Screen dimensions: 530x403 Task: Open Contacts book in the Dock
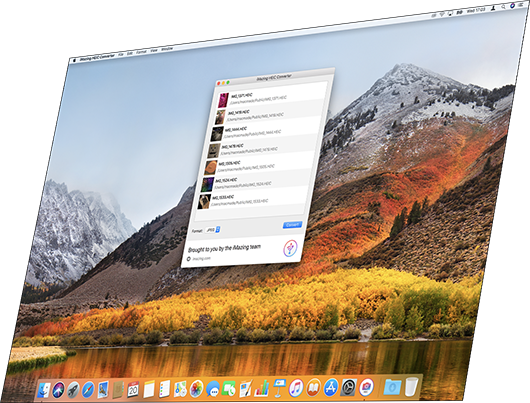(118, 390)
